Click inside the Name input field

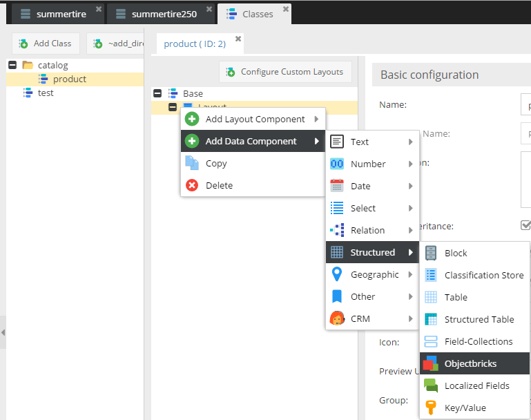[x=525, y=105]
